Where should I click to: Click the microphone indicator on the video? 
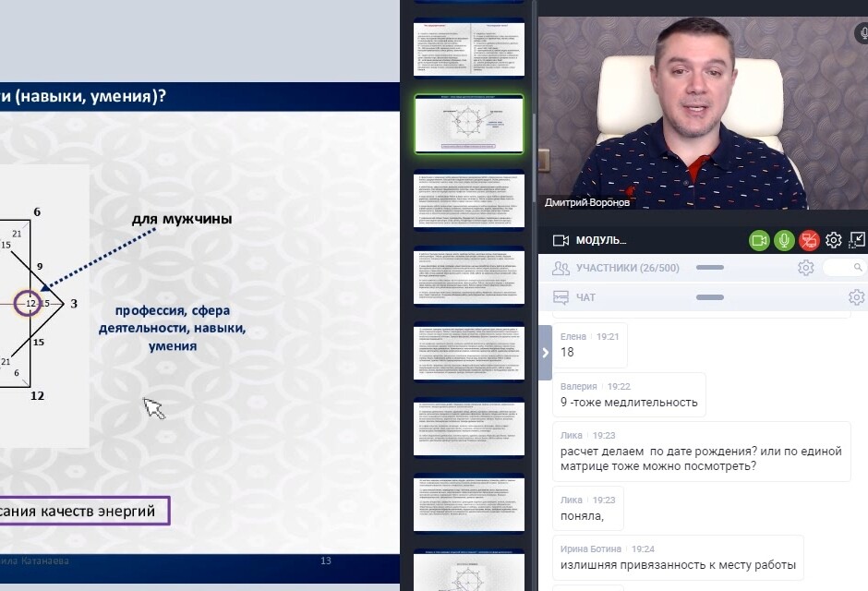pyautogui.click(x=861, y=32)
